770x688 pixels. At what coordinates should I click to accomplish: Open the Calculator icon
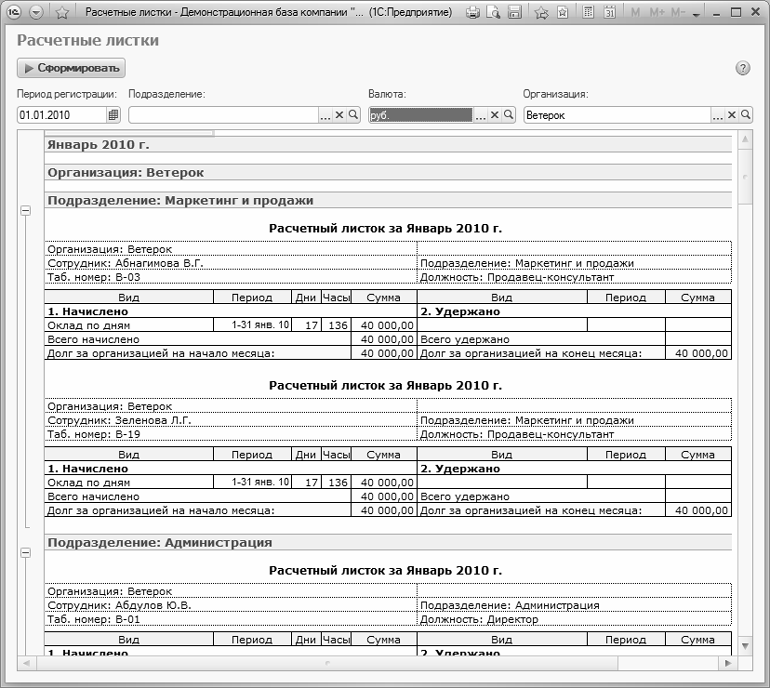(588, 12)
